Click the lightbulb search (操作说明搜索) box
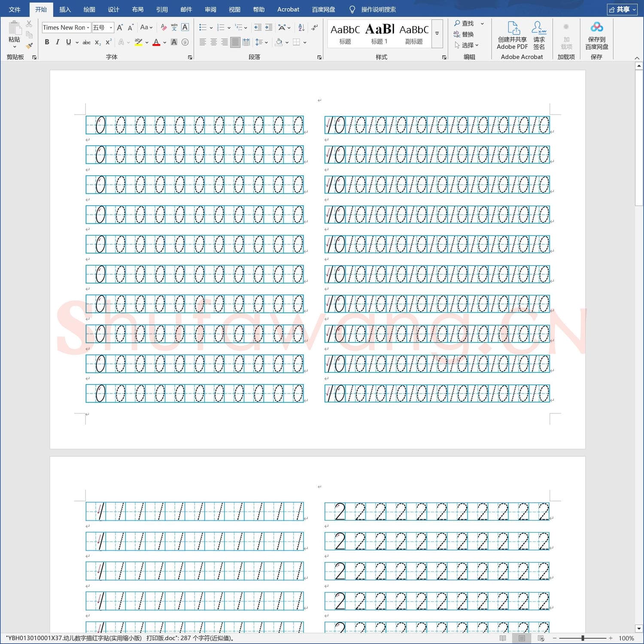The height and width of the screenshot is (644, 644). point(373,9)
